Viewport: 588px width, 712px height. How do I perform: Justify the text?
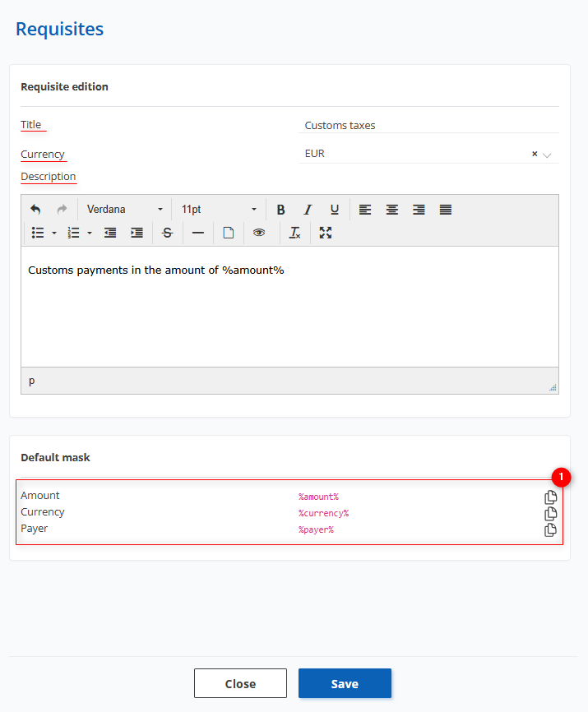point(446,210)
